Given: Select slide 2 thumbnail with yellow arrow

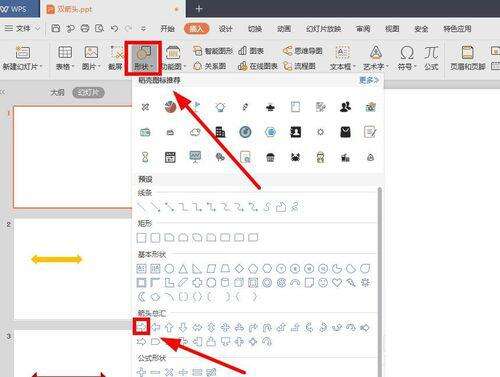Looking at the screenshot, I should (x=73, y=269).
